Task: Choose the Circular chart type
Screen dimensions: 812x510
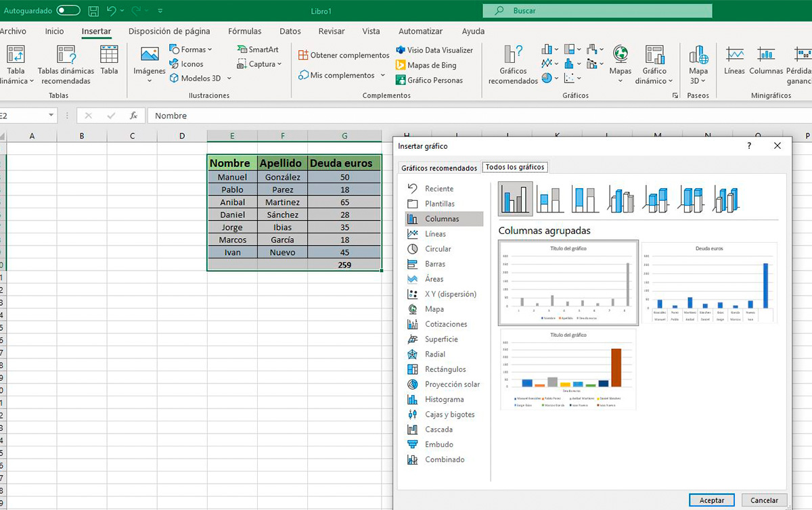Action: pos(444,249)
